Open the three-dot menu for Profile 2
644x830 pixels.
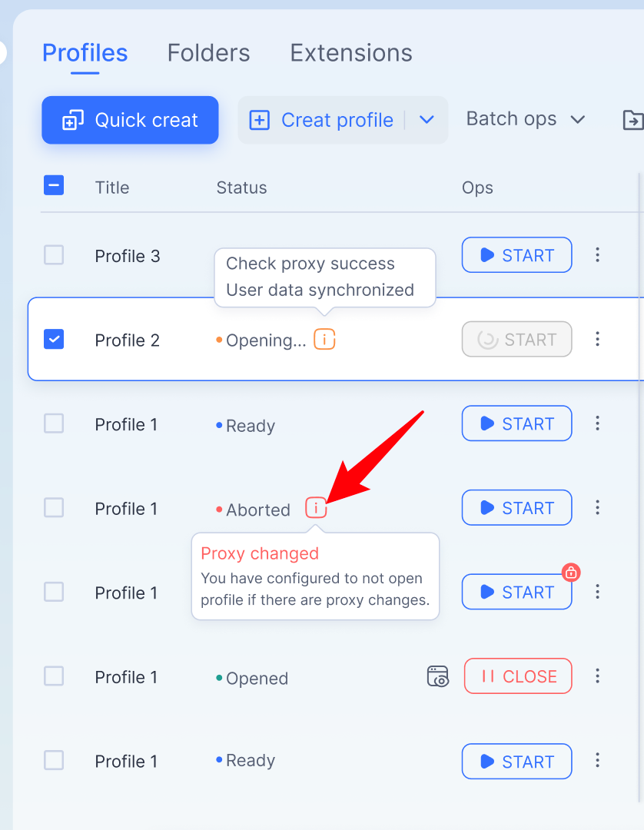597,339
